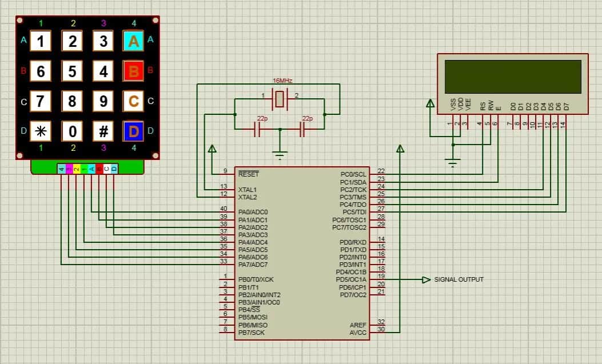Select the power terminal left of RESET pin

(212, 150)
